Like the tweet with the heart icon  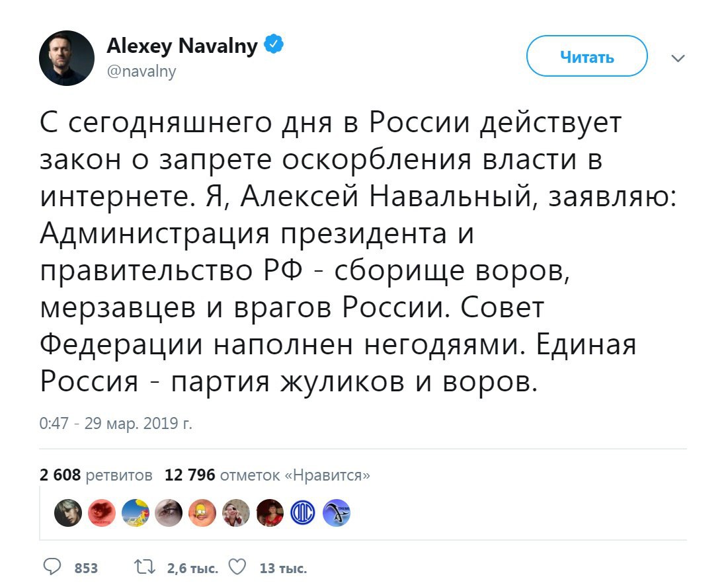click(x=237, y=567)
